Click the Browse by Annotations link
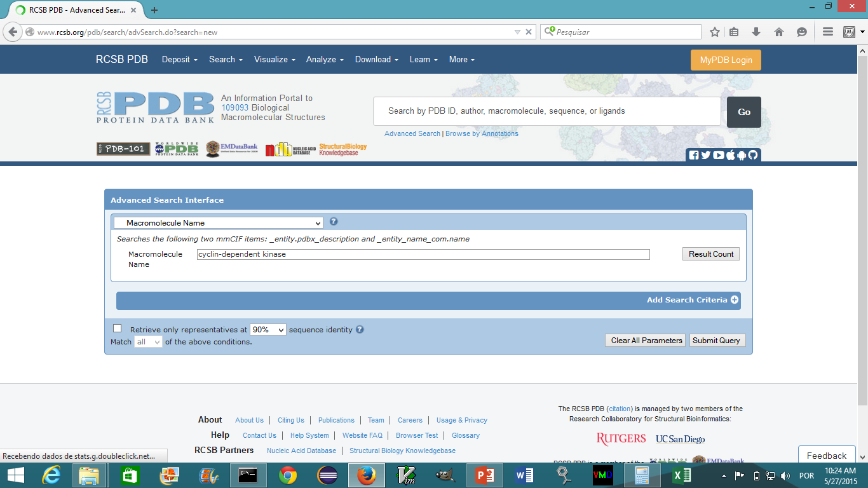The width and height of the screenshot is (868, 488). 482,133
